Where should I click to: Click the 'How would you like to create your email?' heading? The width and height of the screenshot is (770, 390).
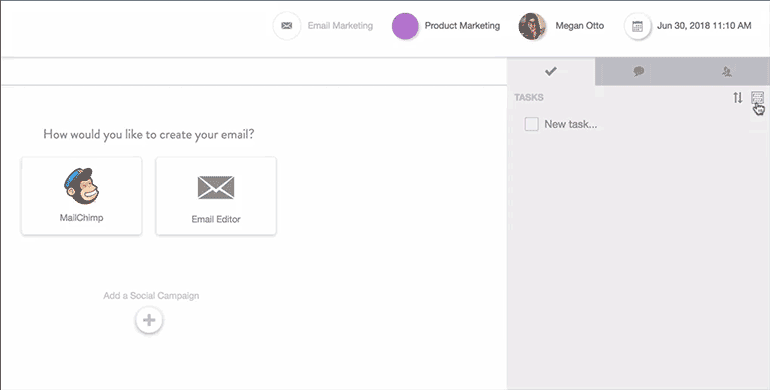pos(149,134)
